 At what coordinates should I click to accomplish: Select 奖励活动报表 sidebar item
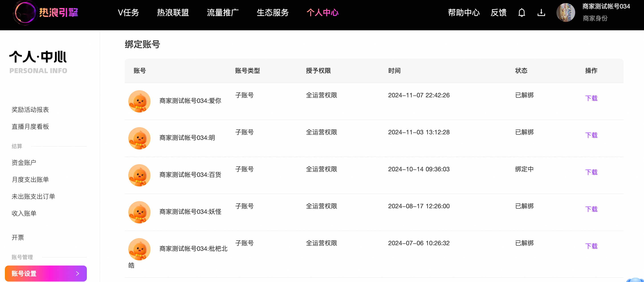click(30, 110)
